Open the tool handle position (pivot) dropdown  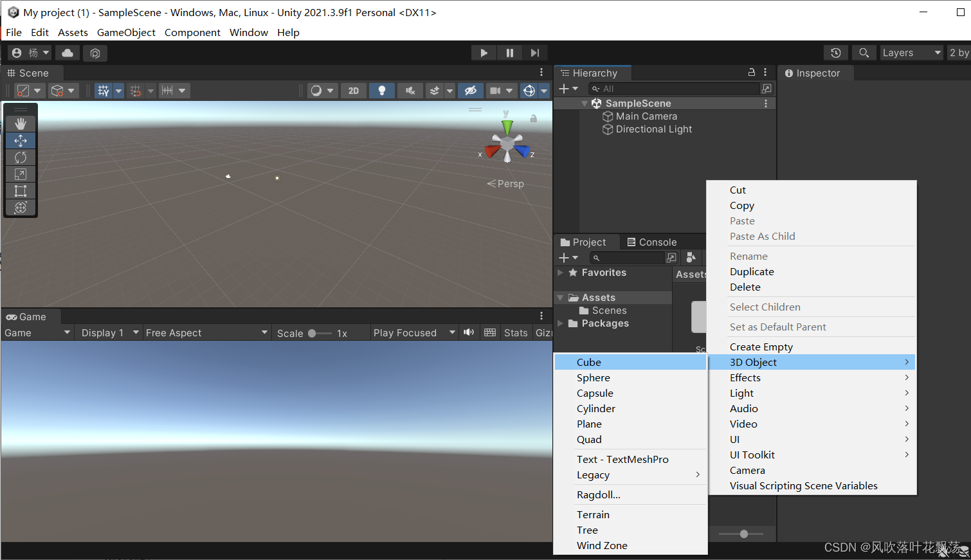pyautogui.click(x=29, y=91)
